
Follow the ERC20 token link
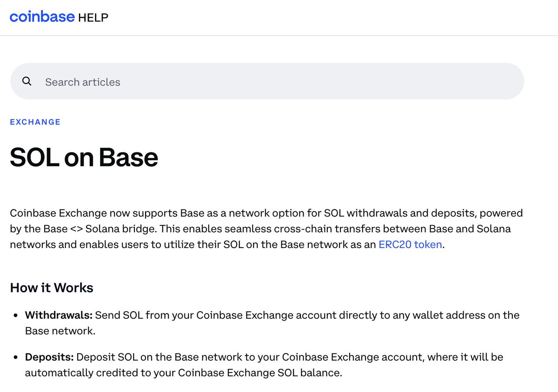pos(410,244)
